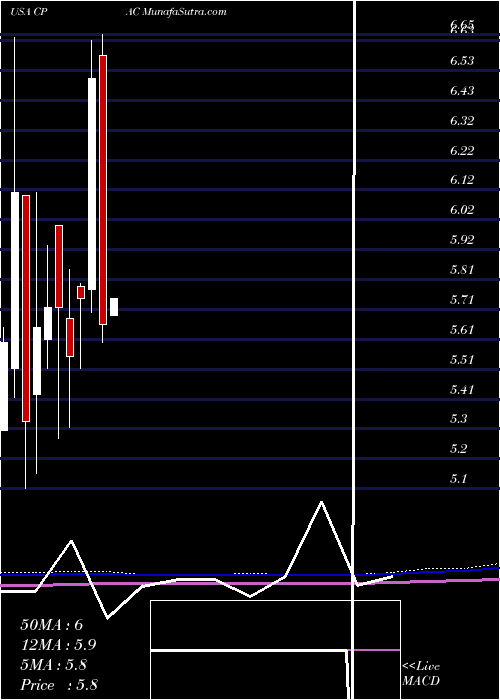The height and width of the screenshot is (700, 500).
Task: Click the '12MA : 5.9' indicator text
Action: (58, 645)
